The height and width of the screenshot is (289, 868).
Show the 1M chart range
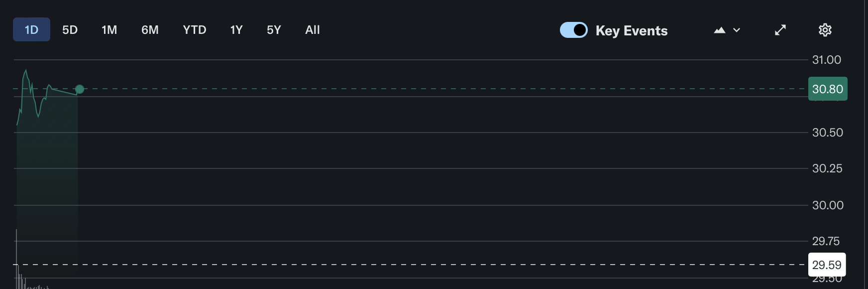pos(109,30)
